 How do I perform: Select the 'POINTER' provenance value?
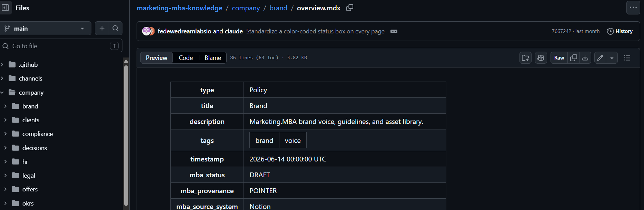point(263,191)
